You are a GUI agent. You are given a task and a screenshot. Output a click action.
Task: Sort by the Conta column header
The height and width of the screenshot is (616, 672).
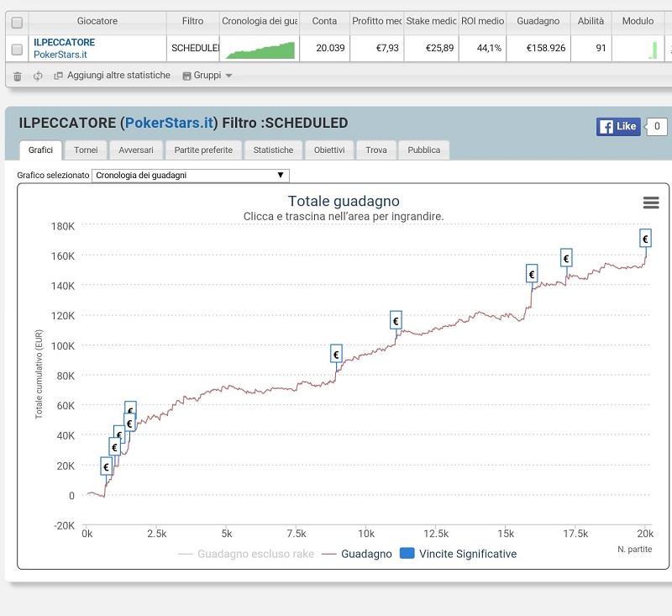point(324,21)
